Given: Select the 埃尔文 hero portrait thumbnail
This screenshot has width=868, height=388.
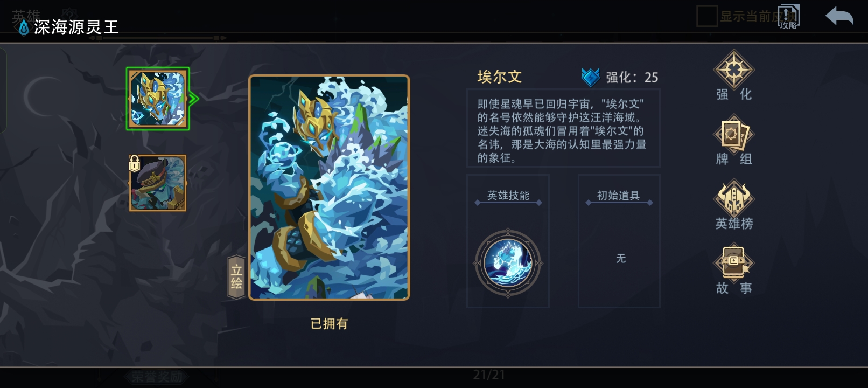Looking at the screenshot, I should pyautogui.click(x=157, y=99).
